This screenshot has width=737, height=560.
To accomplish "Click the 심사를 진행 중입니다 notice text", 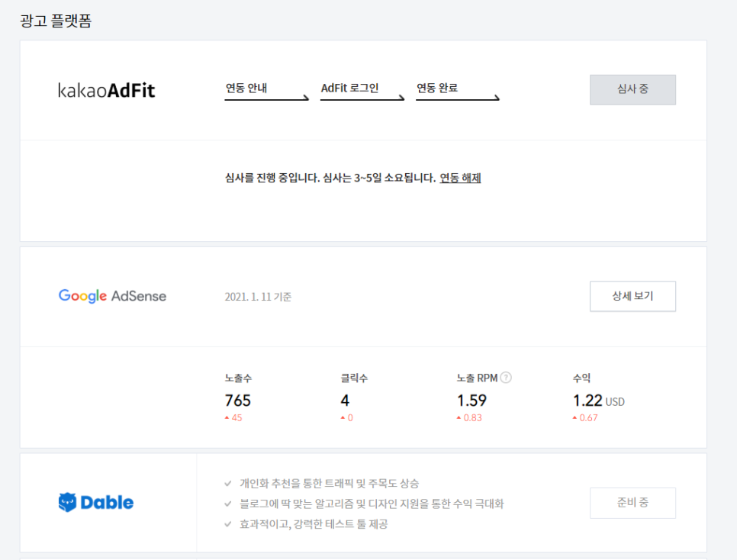I will pyautogui.click(x=330, y=178).
